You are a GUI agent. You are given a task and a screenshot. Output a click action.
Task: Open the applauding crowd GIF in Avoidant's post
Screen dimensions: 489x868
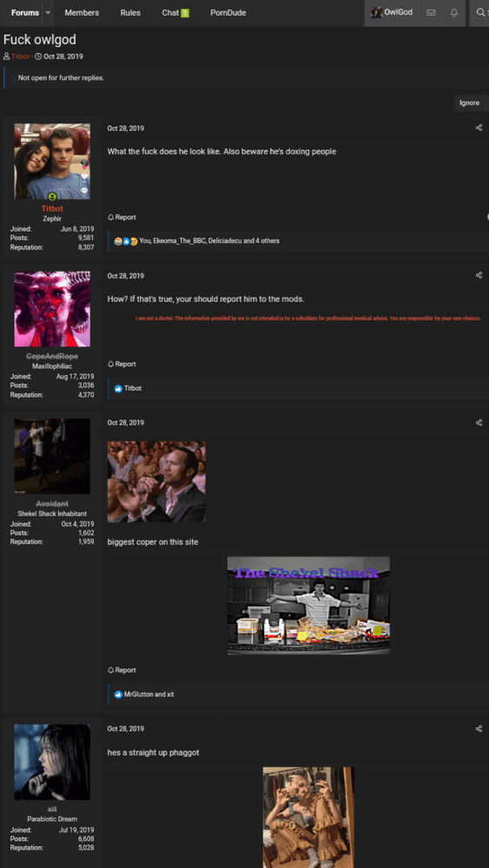click(x=156, y=482)
